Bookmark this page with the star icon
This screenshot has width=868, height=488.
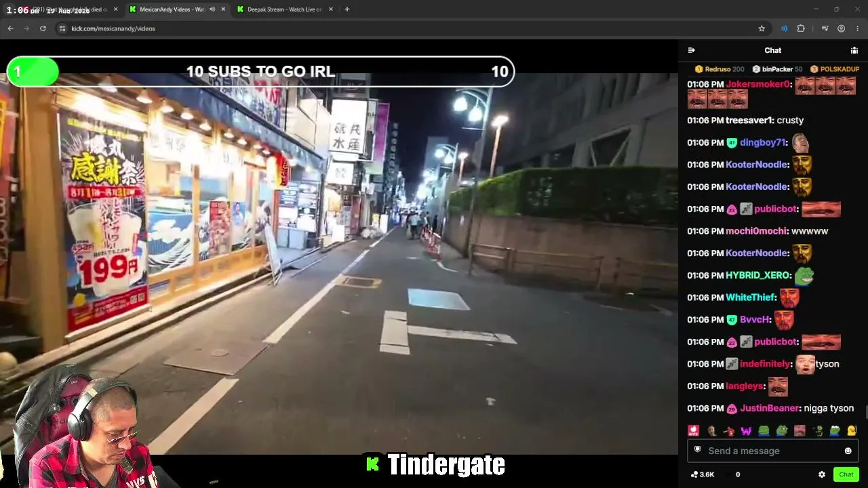[762, 28]
